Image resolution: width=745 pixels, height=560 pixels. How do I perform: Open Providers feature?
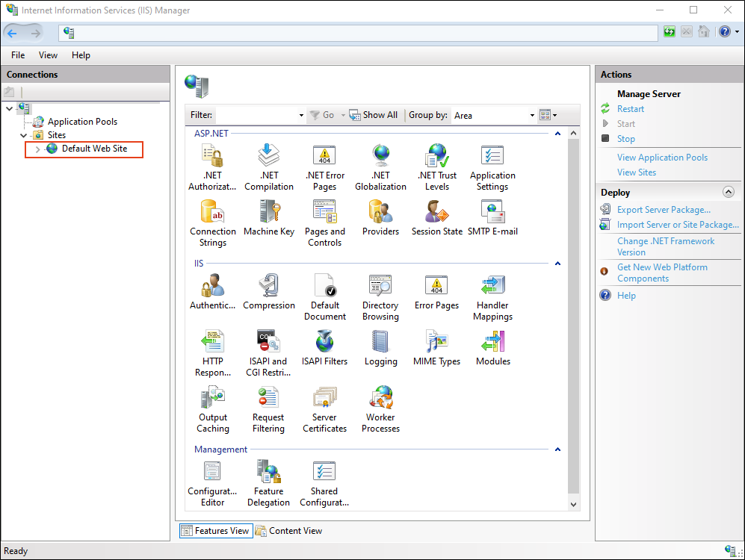(x=380, y=218)
